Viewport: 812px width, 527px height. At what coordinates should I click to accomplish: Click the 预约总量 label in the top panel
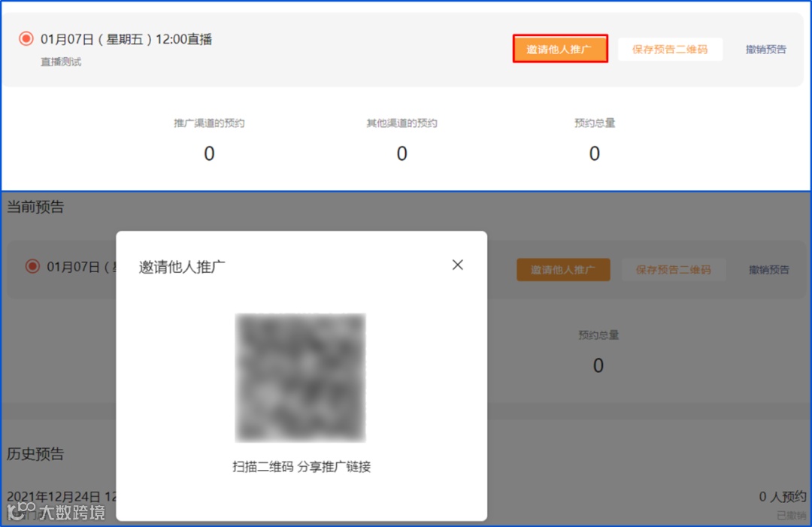click(x=595, y=123)
